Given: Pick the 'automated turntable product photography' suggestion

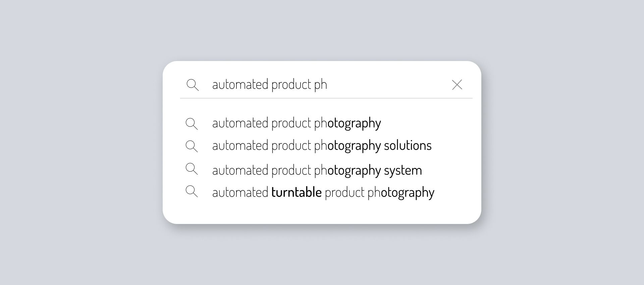Looking at the screenshot, I should (323, 192).
